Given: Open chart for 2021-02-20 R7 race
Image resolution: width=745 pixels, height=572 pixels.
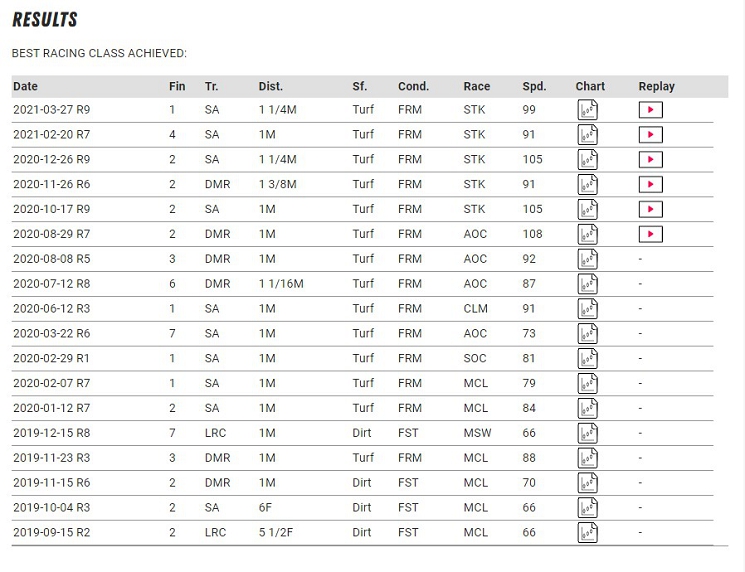Looking at the screenshot, I should coord(587,135).
